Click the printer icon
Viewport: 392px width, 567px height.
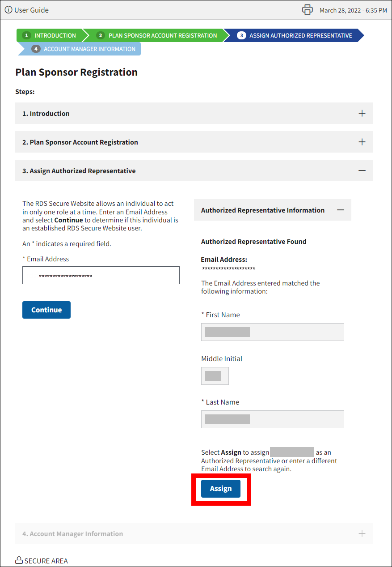(x=308, y=10)
